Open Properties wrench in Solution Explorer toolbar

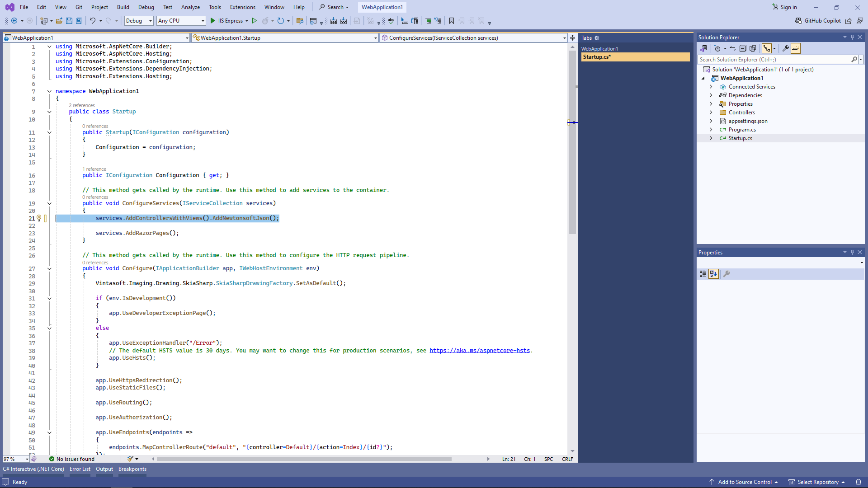[x=786, y=48]
